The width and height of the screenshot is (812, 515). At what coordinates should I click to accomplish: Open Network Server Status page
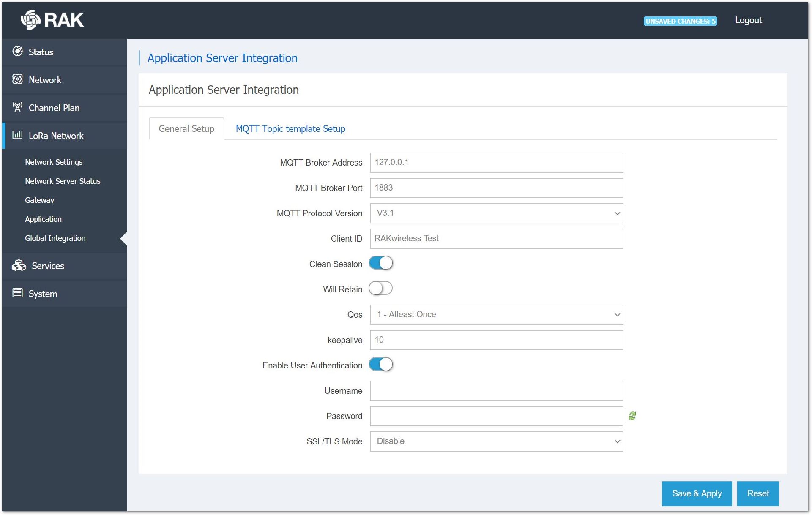click(x=63, y=181)
